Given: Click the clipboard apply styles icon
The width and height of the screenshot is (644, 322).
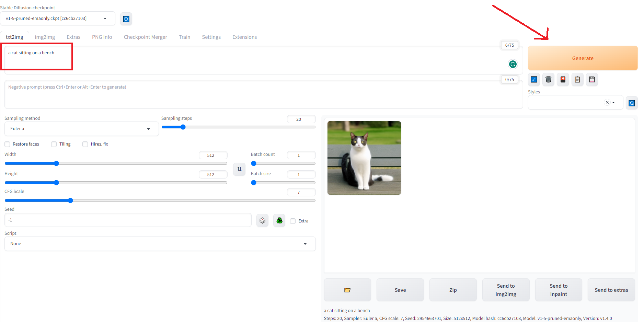Looking at the screenshot, I should 577,80.
